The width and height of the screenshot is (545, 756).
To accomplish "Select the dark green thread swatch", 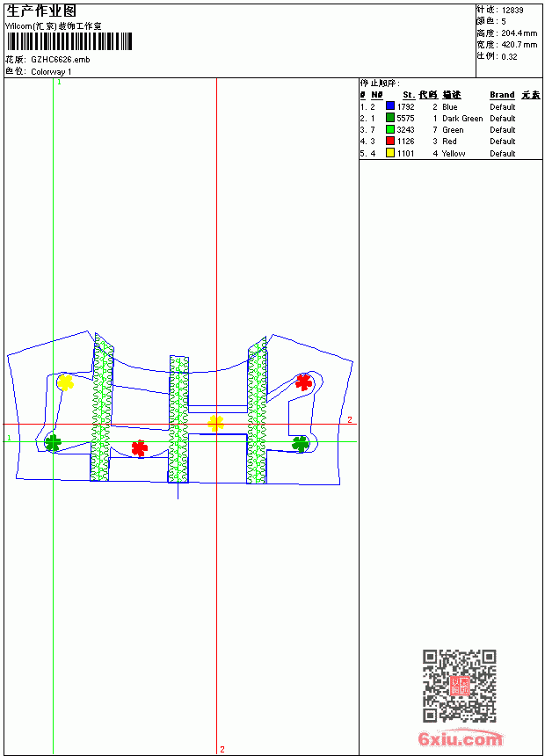I will [390, 118].
